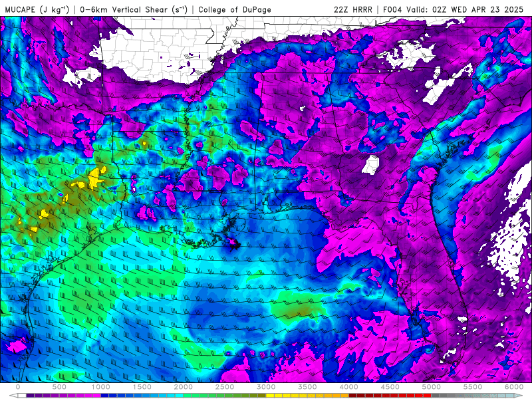Click the 5000 value on the color scale
This screenshot has height=399, width=532.
pyautogui.click(x=431, y=387)
